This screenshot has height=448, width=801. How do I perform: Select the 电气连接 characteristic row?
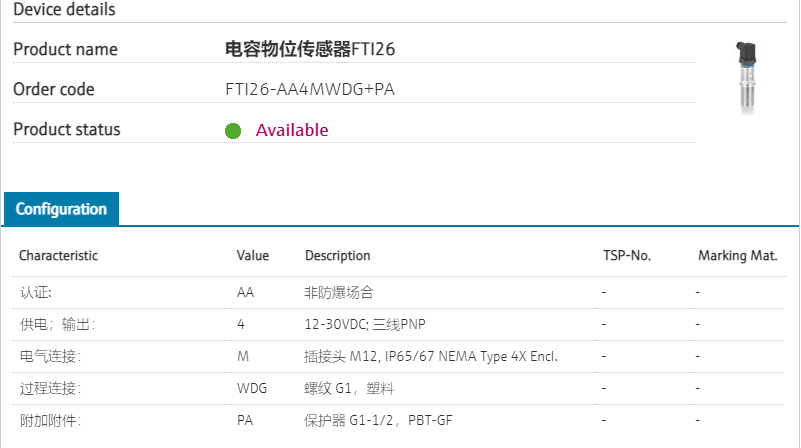[x=50, y=356]
